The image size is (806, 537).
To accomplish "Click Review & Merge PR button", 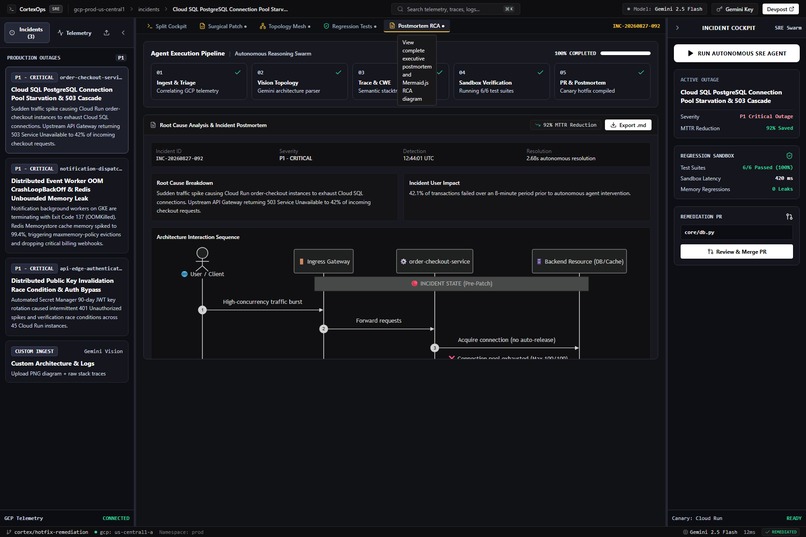I will (736, 252).
